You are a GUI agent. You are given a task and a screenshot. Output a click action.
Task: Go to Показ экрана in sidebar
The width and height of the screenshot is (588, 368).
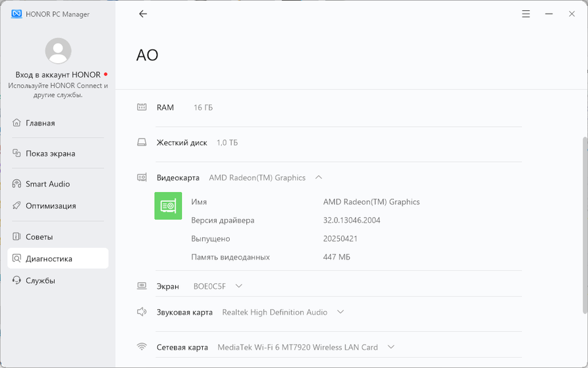coord(50,154)
